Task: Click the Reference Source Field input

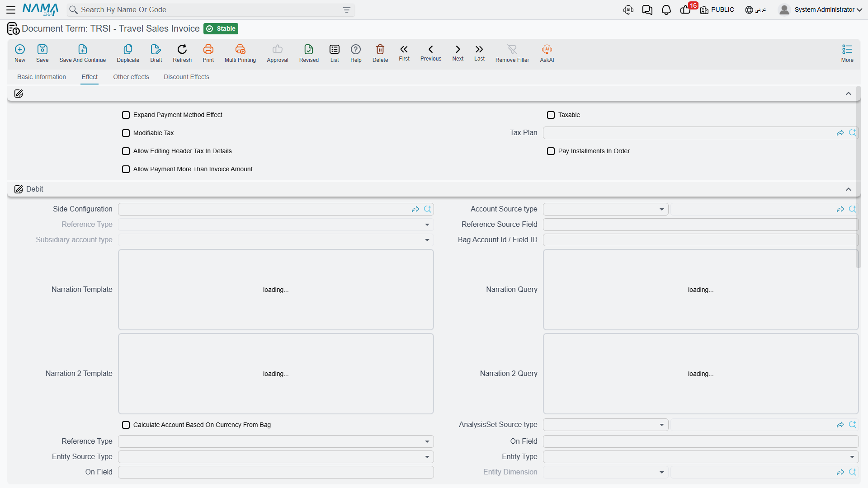Action: tap(701, 225)
